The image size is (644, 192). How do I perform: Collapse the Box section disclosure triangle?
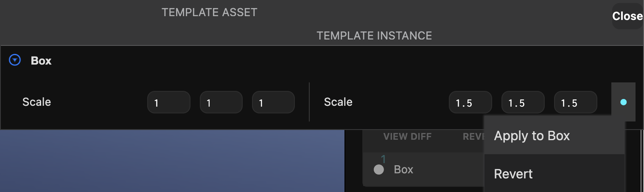click(15, 61)
